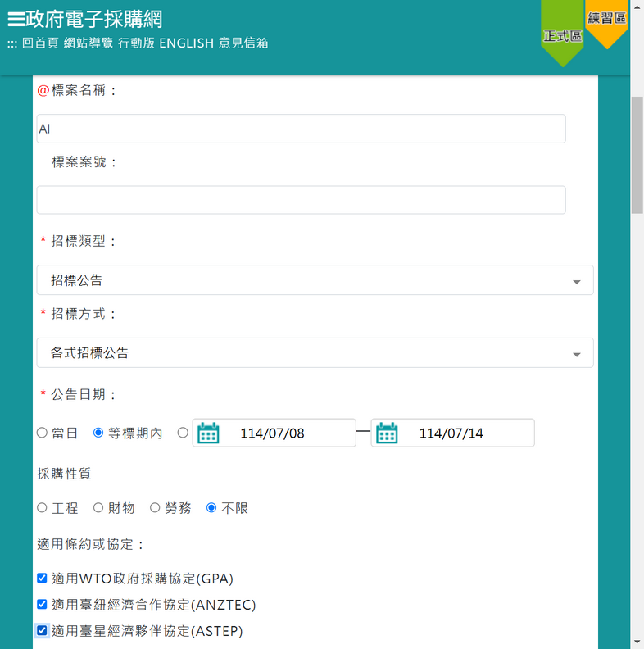The height and width of the screenshot is (649, 644).
Task: Choose 財物 procurement type radio
Action: point(98,508)
